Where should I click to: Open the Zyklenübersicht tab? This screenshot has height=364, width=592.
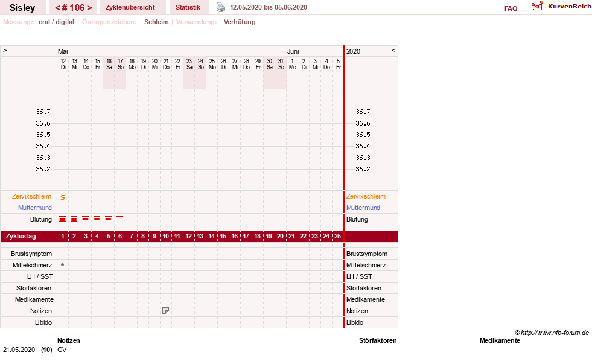point(130,7)
